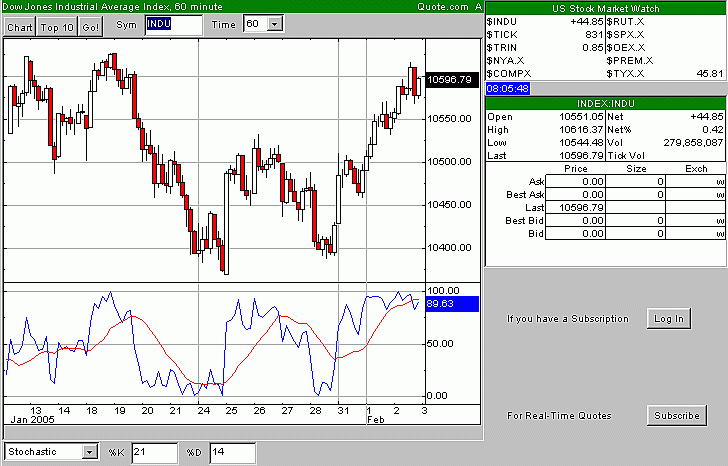Focus the Sym symbol input field
Viewport: 728px width, 466px height.
coord(174,25)
